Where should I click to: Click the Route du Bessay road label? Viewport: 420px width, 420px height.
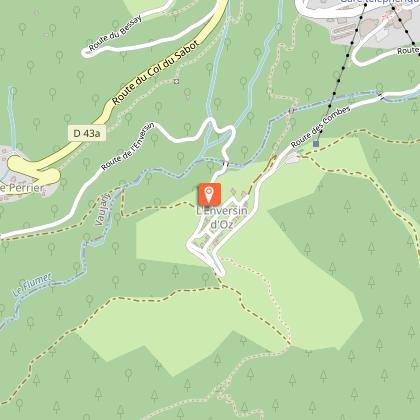115,33
